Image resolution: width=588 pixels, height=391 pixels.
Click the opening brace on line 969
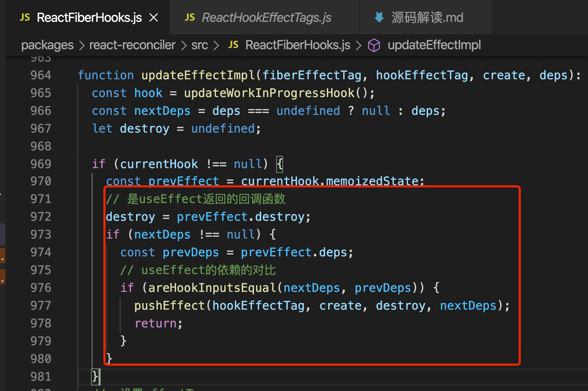pyautogui.click(x=280, y=164)
